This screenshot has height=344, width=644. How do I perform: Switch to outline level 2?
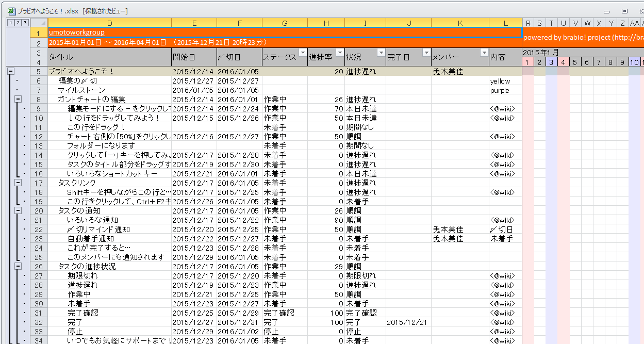coord(18,23)
